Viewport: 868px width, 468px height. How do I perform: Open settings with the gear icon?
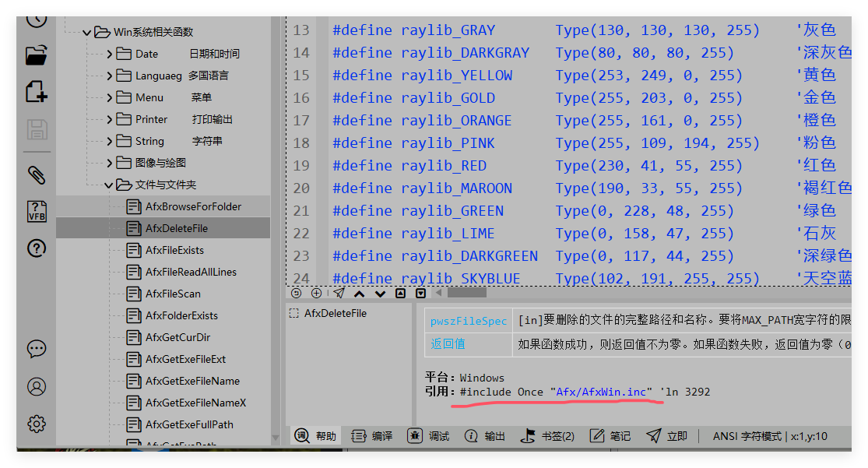click(36, 424)
